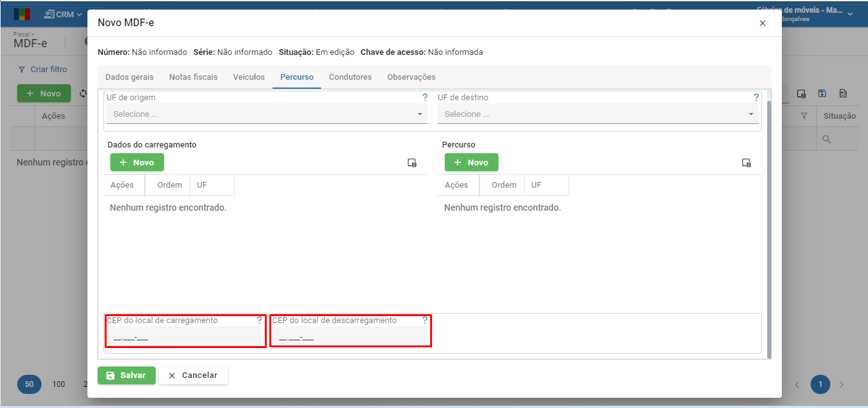This screenshot has width=868, height=408.
Task: Add new entry in Dados do carregamento
Action: click(137, 162)
